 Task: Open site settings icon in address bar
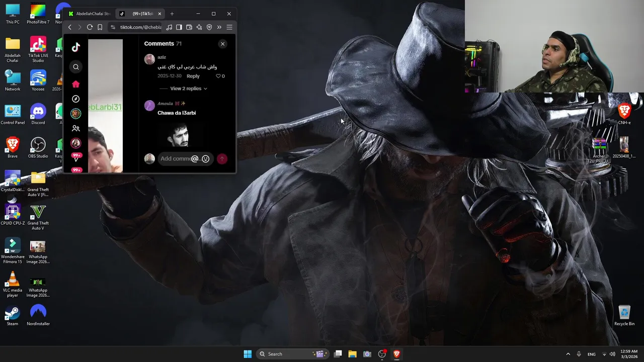pyautogui.click(x=113, y=27)
